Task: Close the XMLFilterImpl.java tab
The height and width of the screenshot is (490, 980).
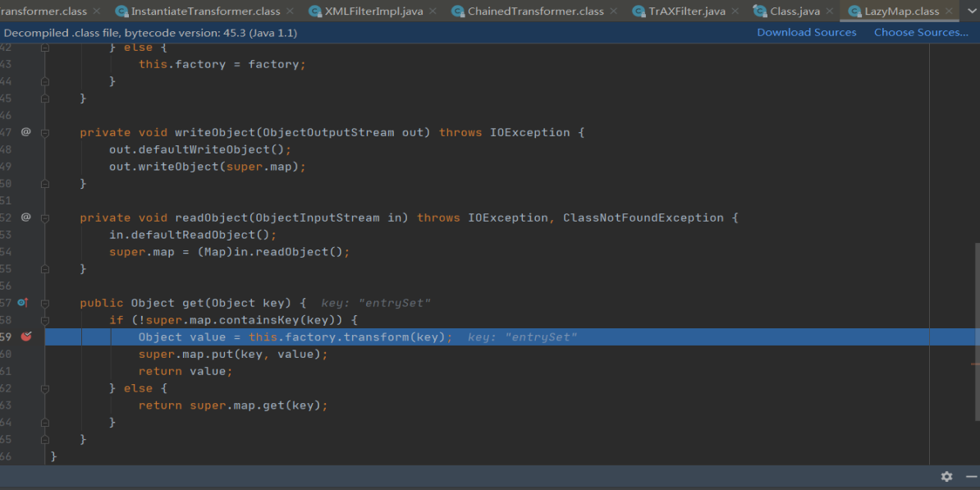Action: point(433,11)
